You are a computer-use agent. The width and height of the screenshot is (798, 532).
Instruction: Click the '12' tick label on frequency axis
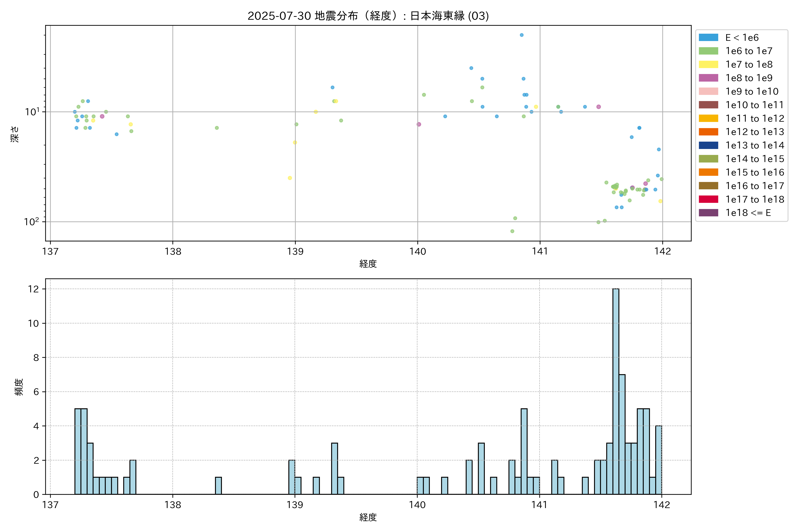point(33,289)
